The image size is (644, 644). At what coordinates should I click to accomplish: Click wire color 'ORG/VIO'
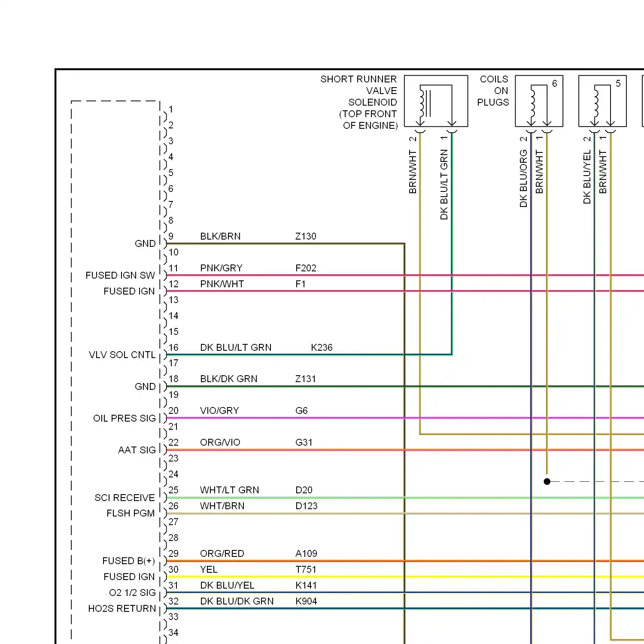220,442
